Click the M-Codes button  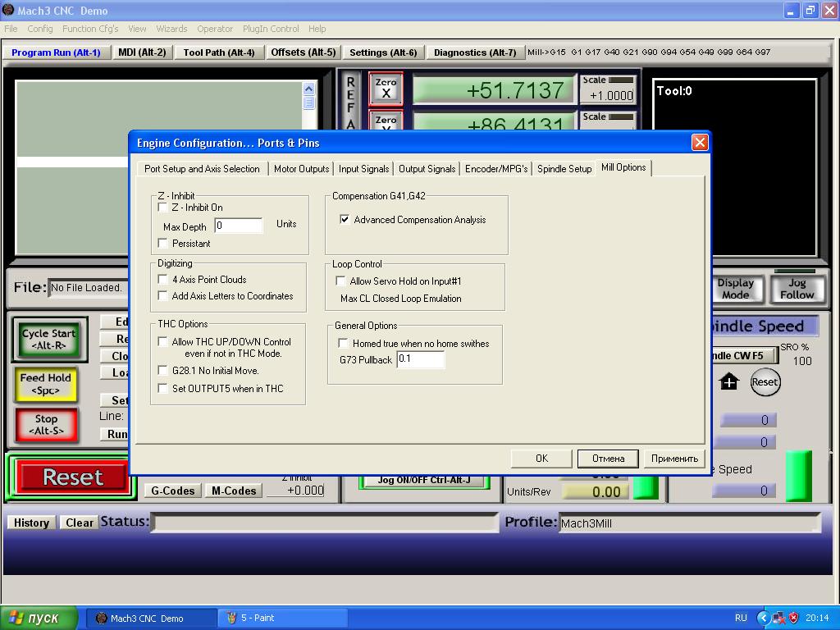234,491
